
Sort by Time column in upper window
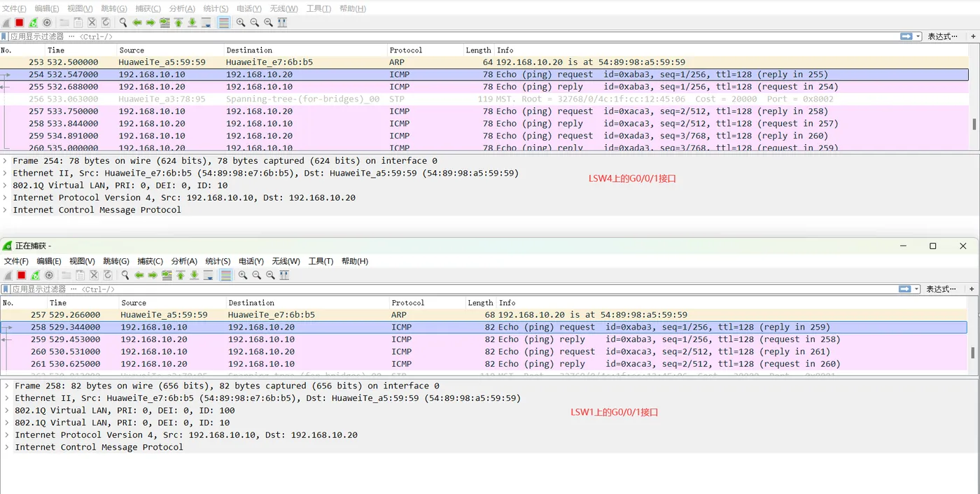pyautogui.click(x=80, y=50)
